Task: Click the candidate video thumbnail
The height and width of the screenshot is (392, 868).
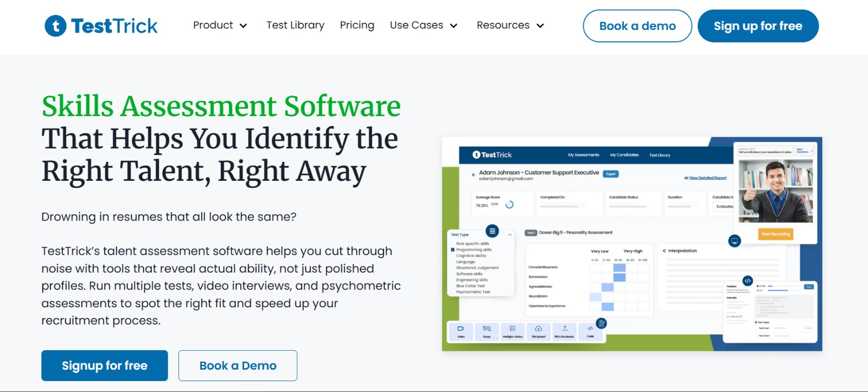Action: 776,190
